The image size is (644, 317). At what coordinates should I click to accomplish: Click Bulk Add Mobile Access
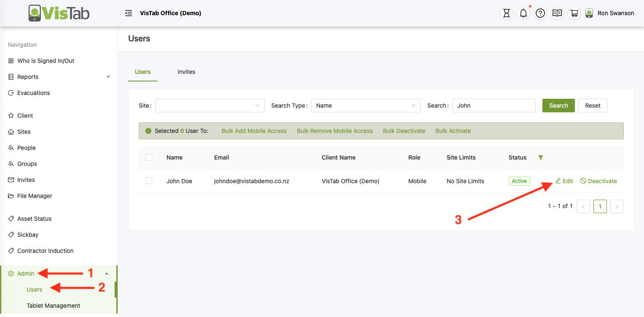click(254, 131)
